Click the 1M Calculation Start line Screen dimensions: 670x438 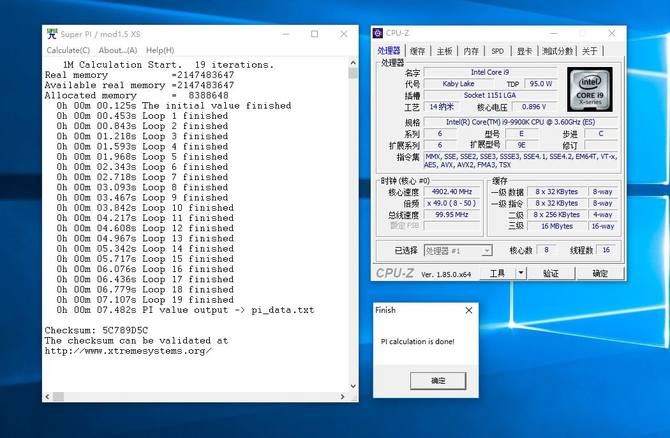point(168,65)
